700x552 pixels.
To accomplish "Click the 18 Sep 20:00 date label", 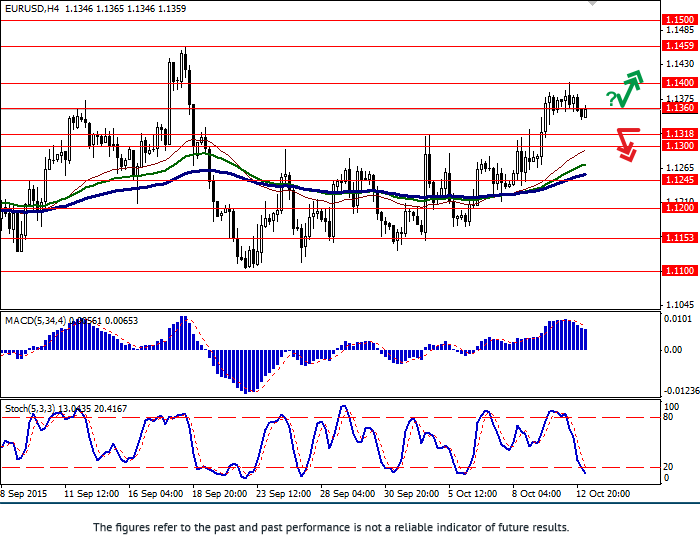I will 220,494.
